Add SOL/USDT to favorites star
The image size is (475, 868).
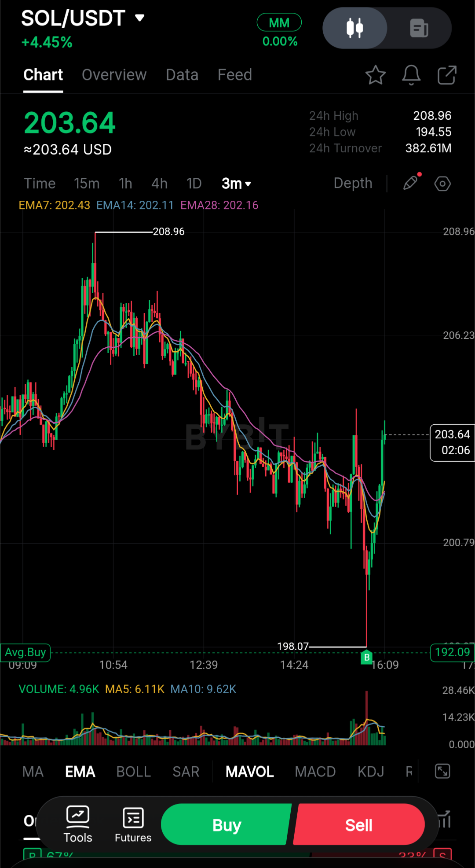(375, 75)
